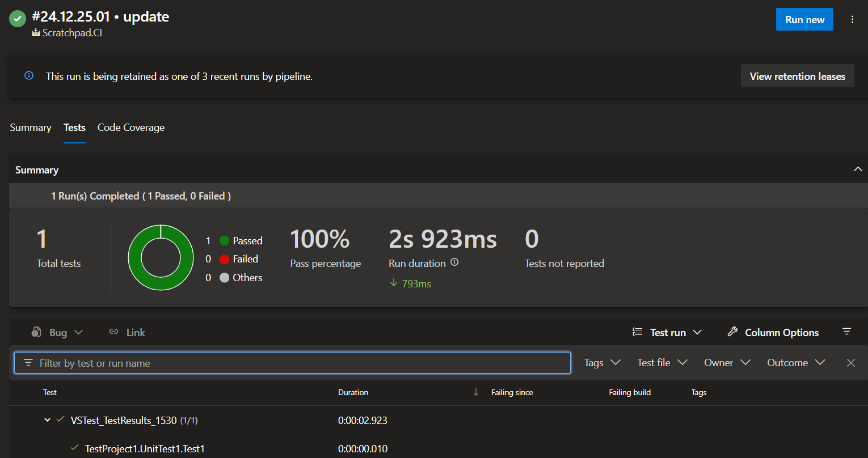Click the Tags column header
This screenshot has width=868, height=458.
(x=699, y=392)
